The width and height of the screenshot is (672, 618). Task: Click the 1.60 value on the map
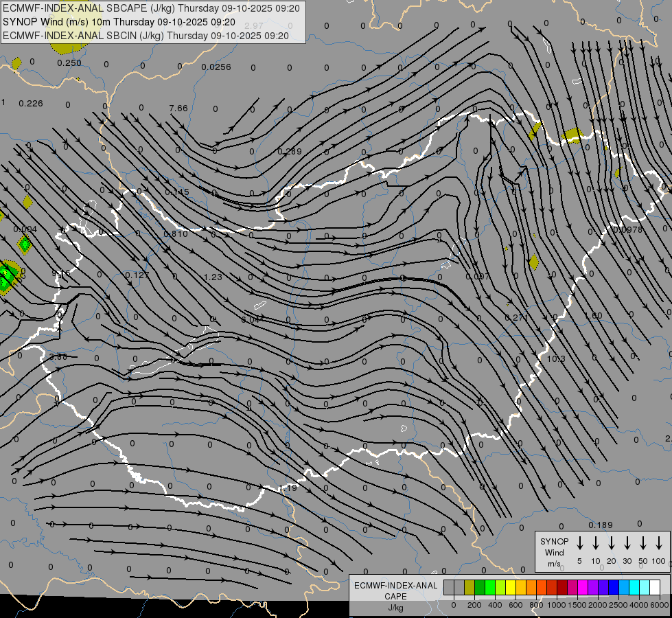point(593,316)
